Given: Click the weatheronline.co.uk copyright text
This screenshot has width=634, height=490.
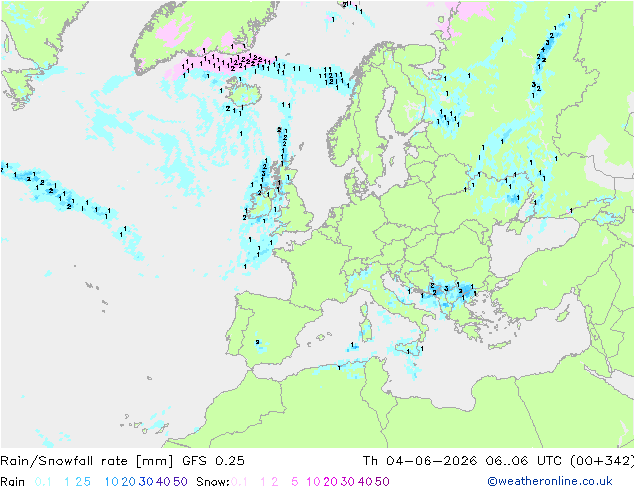Looking at the screenshot, I should coord(549,481).
